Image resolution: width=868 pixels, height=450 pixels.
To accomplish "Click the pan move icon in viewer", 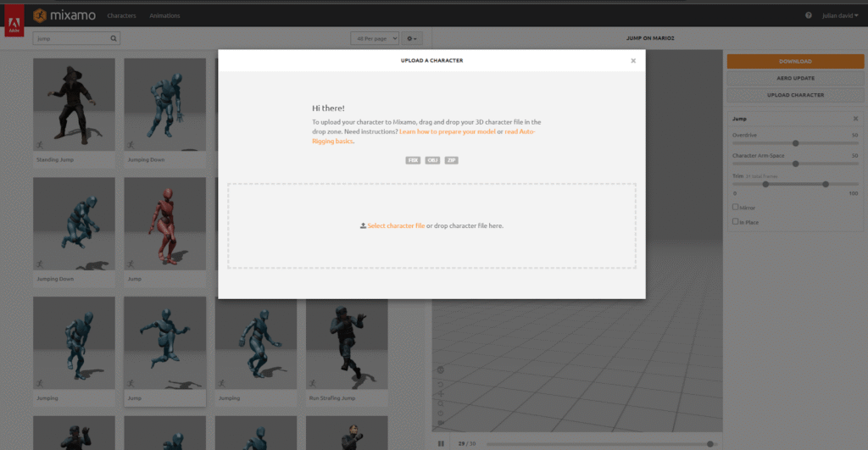I will pos(441,393).
